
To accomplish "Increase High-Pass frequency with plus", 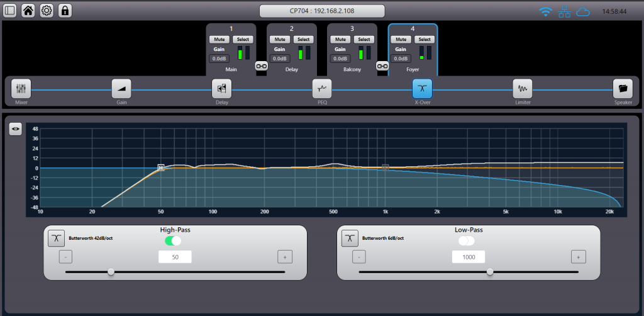I will 285,257.
